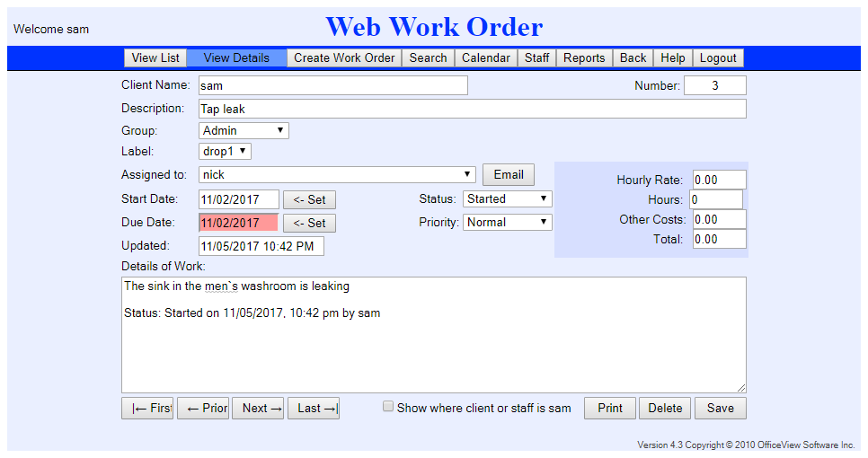Viewport: 868px width, 458px height.
Task: Delete this work order
Action: [665, 408]
